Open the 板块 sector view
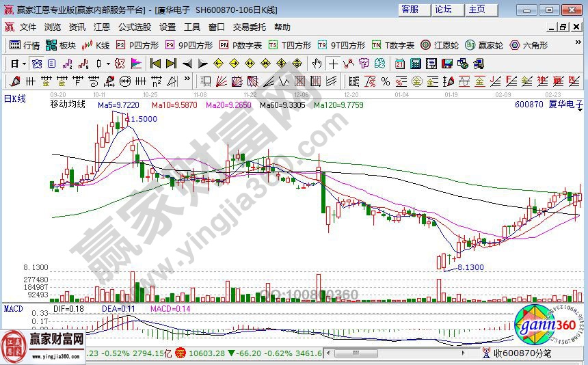The height and width of the screenshot is (365, 588). tap(60, 45)
